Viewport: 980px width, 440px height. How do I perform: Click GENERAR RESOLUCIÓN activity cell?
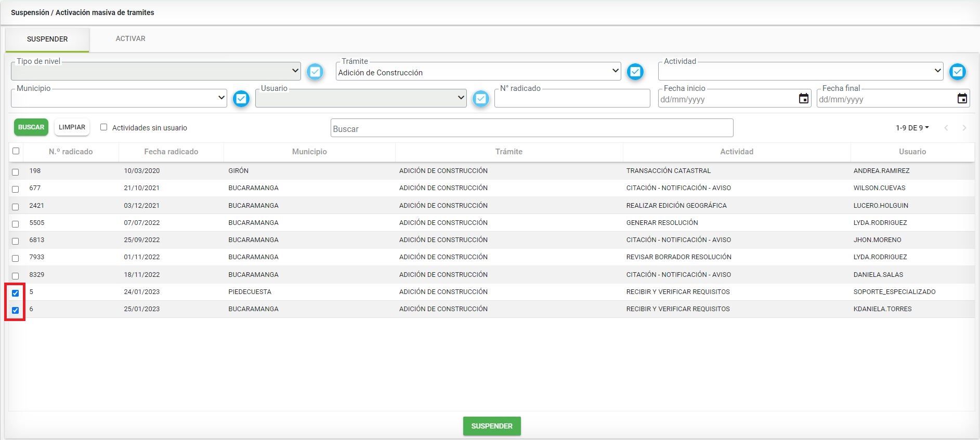click(x=662, y=223)
